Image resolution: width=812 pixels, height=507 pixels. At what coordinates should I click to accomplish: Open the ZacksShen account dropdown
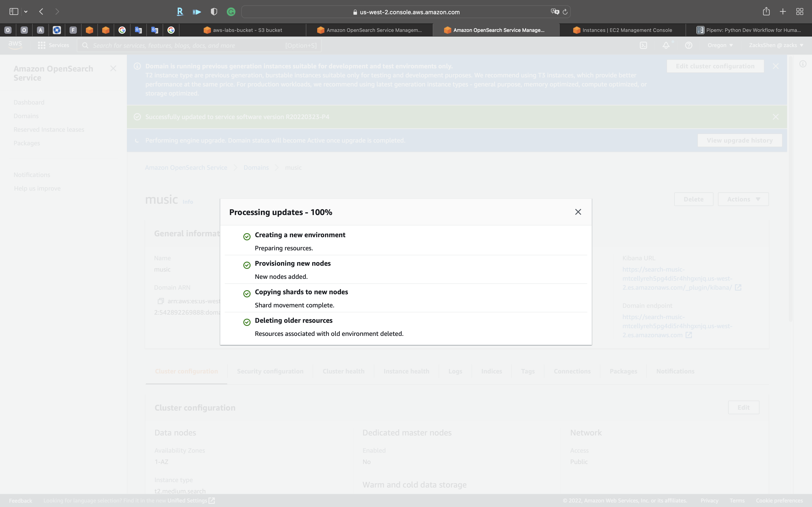(776, 45)
